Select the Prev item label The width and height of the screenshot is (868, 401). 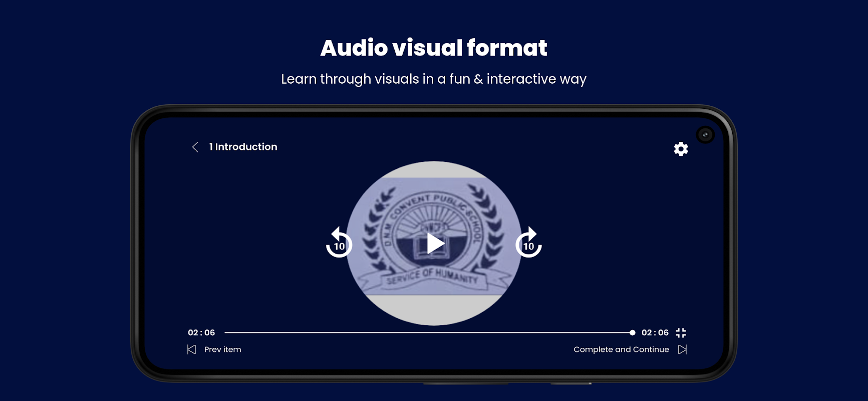click(222, 349)
